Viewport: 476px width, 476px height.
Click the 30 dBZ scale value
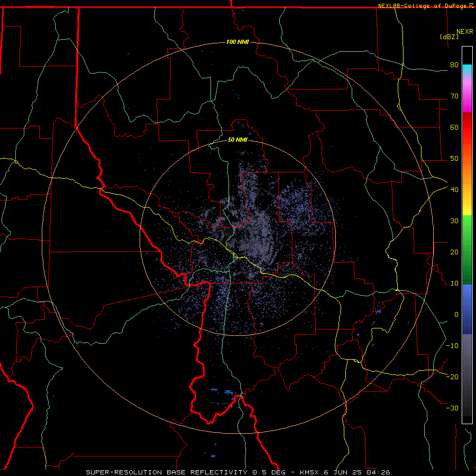(x=454, y=221)
